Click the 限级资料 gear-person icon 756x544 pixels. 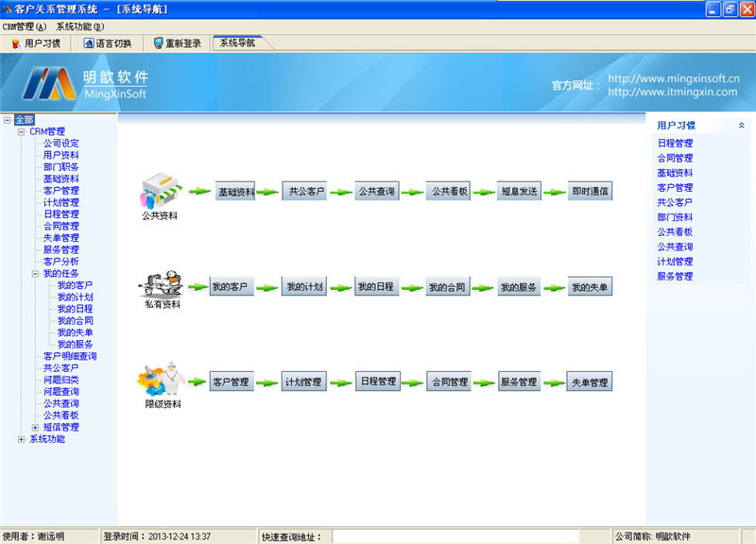[x=162, y=381]
